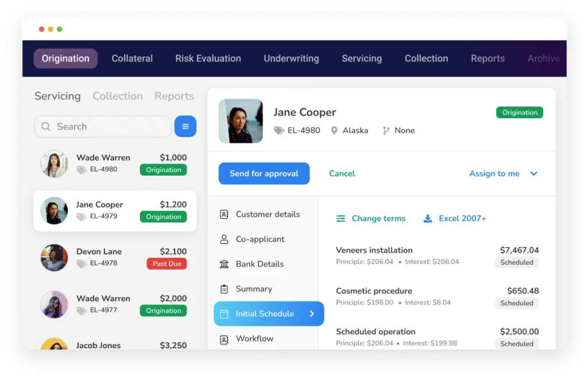
Task: Click the Excel 2007+ download icon
Action: click(427, 218)
